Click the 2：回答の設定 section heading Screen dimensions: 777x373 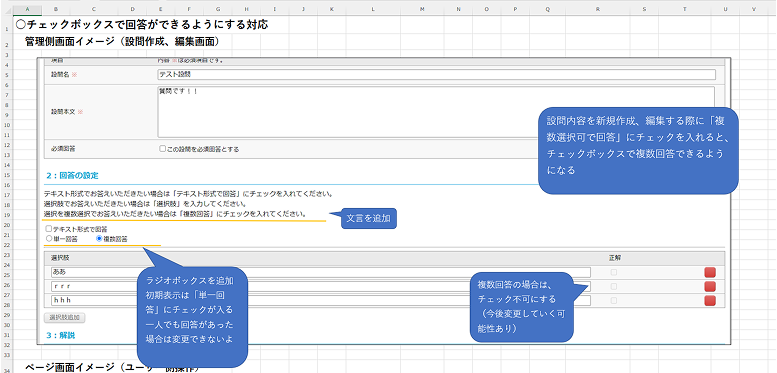pos(72,176)
